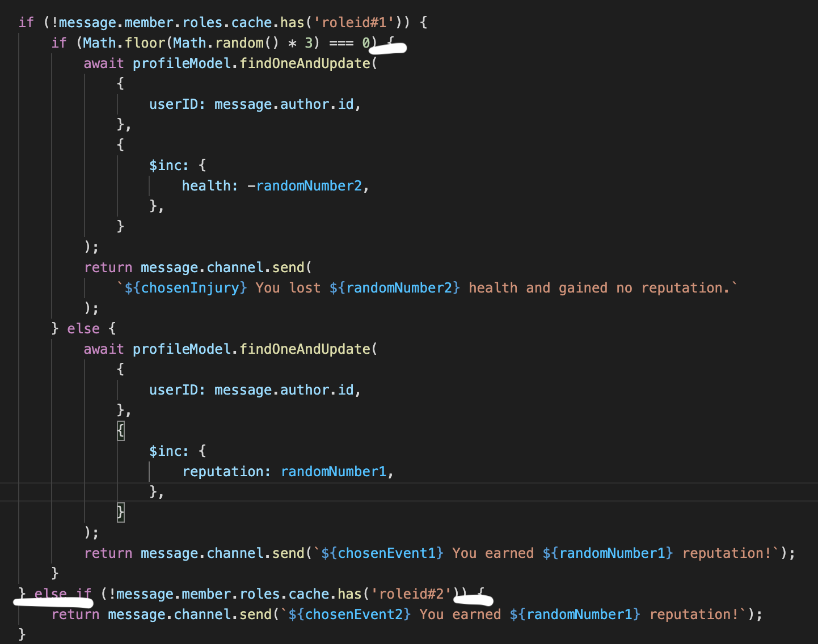Viewport: 818px width, 644px height.
Task: Click the ${chosenEvent1} template expression
Action: 382,553
